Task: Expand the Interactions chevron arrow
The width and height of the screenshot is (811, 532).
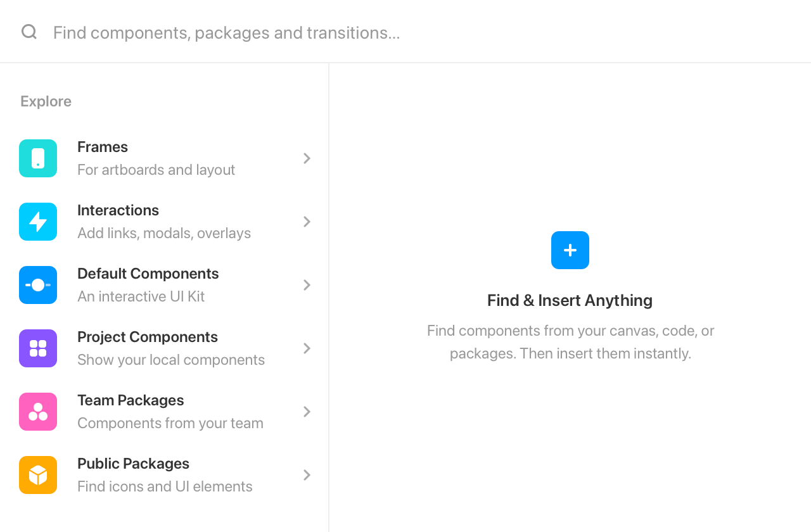Action: coord(307,222)
